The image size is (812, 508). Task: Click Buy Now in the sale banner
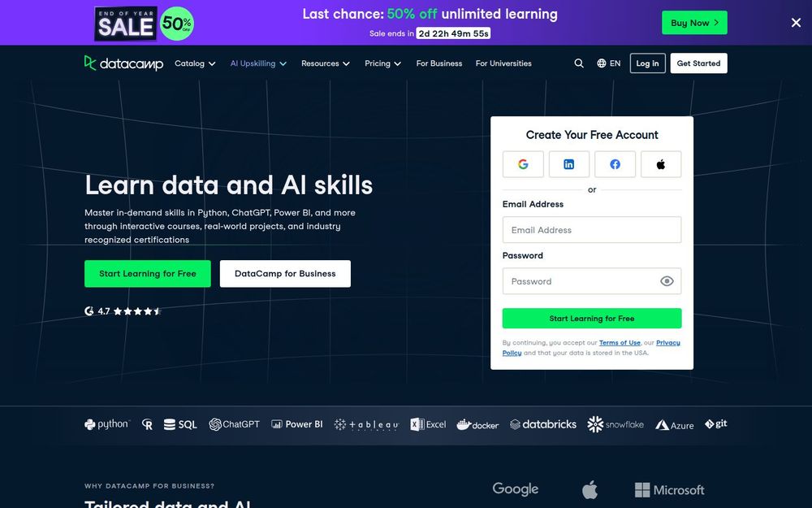click(694, 23)
